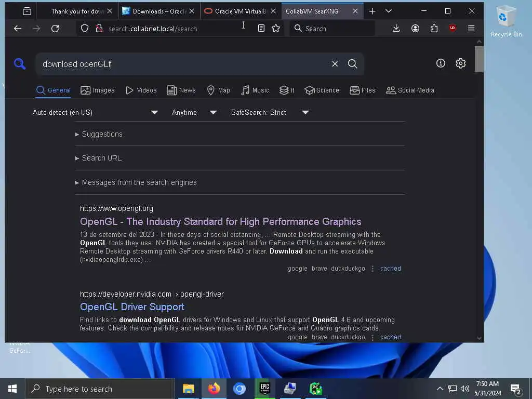This screenshot has height=399, width=532.
Task: Open the SafeSearch Strict dropdown
Action: [x=270, y=112]
